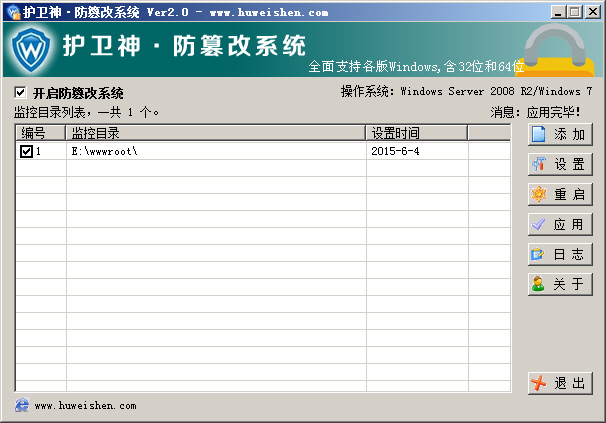606x423 pixels.
Task: Click the 重启 (Restart) button
Action: click(x=560, y=194)
